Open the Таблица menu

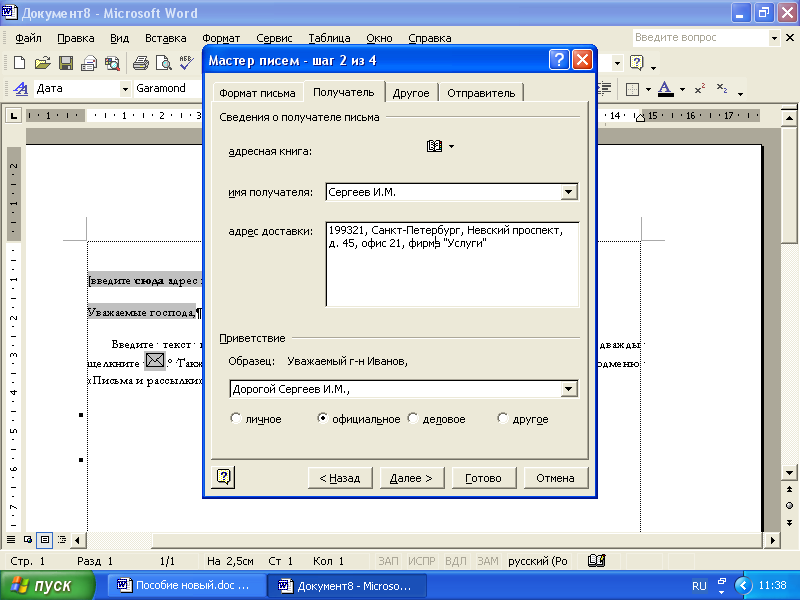tap(329, 38)
